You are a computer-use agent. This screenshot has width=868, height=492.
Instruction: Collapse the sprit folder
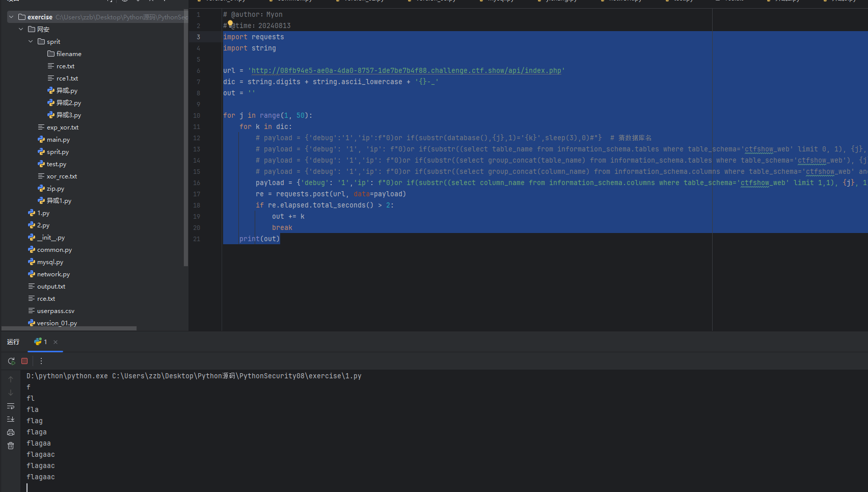[x=31, y=41]
